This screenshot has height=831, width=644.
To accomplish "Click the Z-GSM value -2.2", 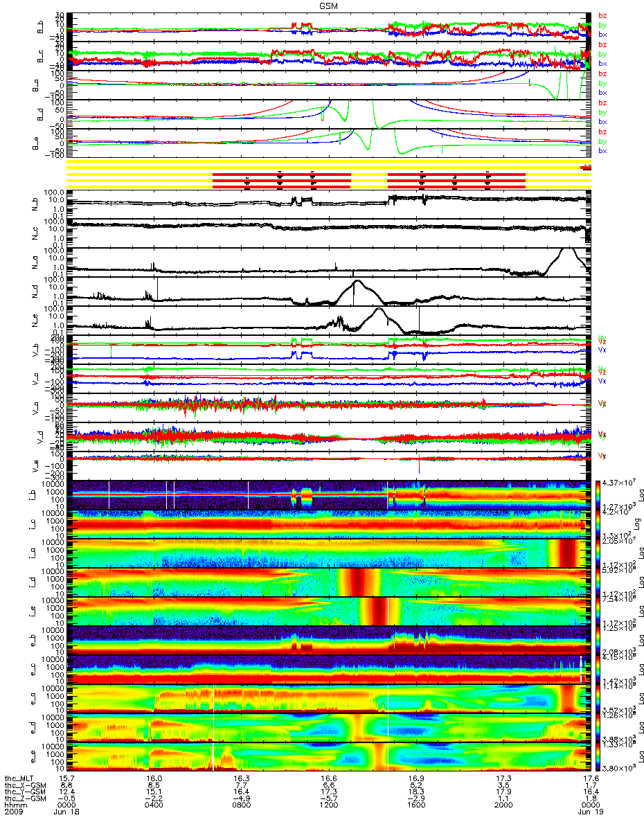I will [x=154, y=799].
